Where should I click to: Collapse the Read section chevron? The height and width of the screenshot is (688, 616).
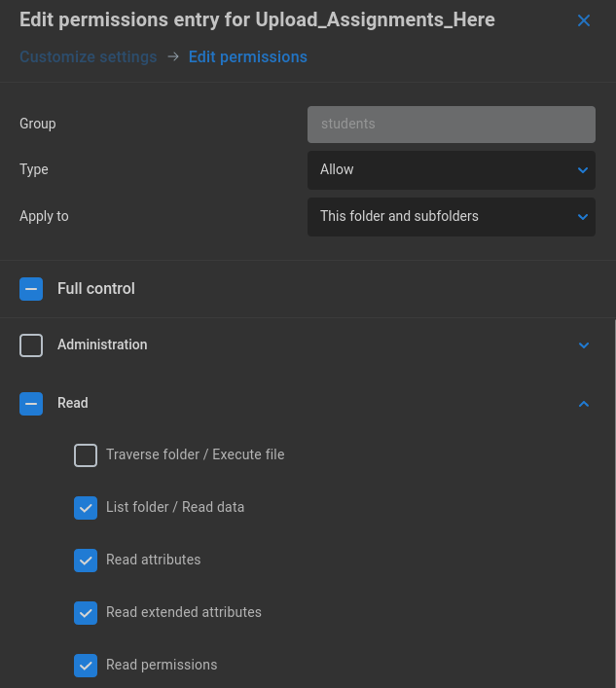pos(584,404)
